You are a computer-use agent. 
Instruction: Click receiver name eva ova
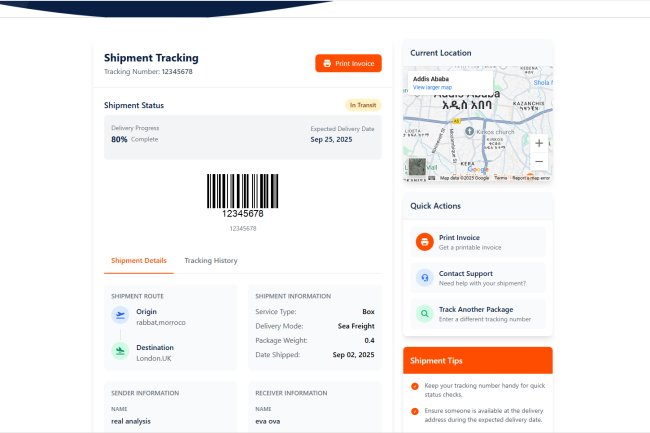point(268,421)
